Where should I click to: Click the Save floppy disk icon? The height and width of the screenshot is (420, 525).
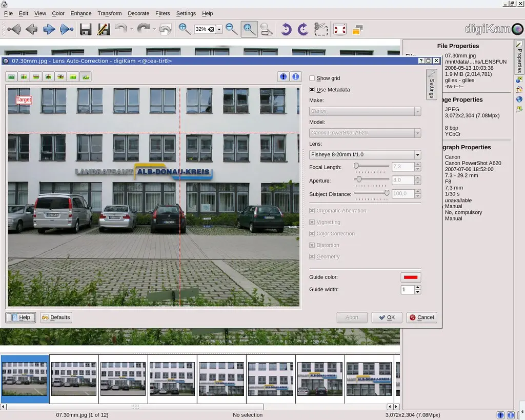(86, 29)
